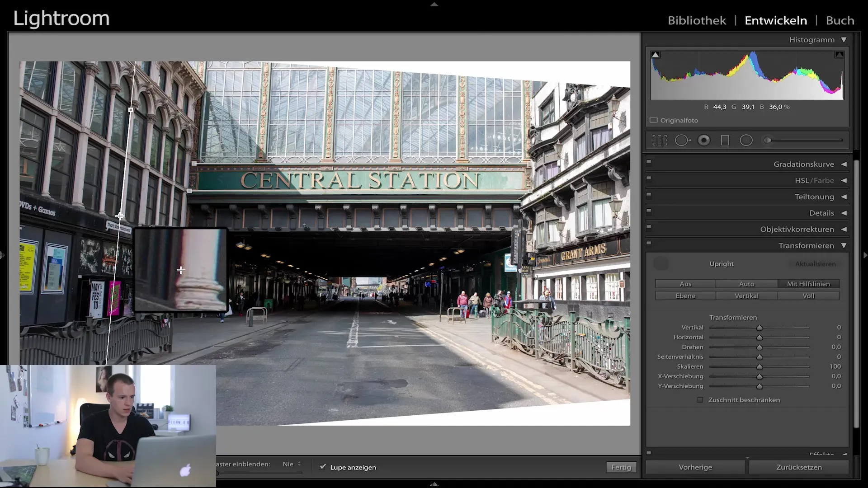Click the Upright guided tool circle icon
Viewport: 868px width, 488px height.
click(661, 263)
